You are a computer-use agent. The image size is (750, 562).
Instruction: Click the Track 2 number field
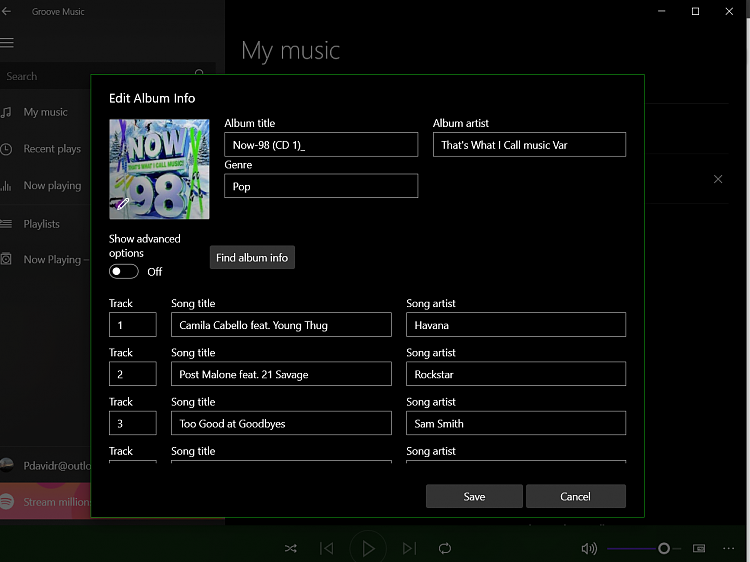pyautogui.click(x=132, y=374)
